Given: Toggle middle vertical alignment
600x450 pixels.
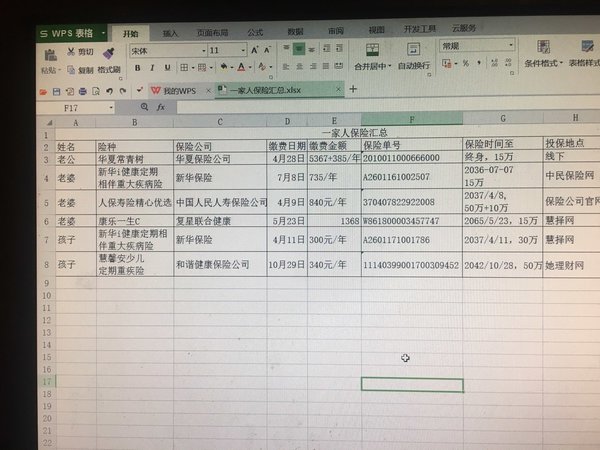Looking at the screenshot, I should [x=299, y=49].
